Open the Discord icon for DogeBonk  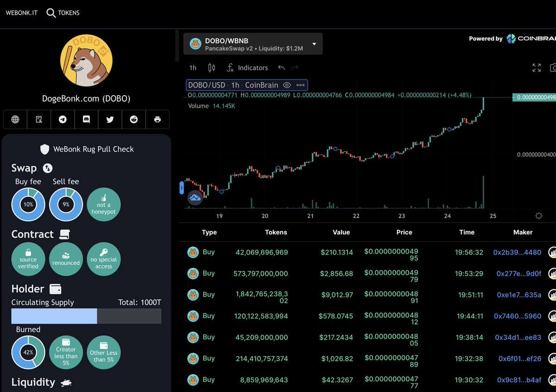tap(86, 119)
